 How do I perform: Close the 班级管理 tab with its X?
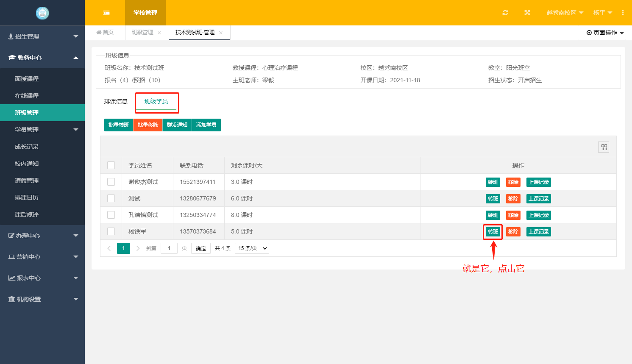pos(159,33)
